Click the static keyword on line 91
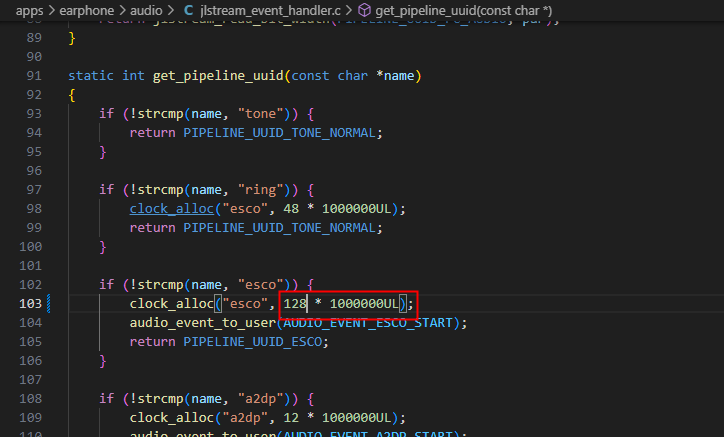Screen dimensions: 724x437 click(91, 76)
